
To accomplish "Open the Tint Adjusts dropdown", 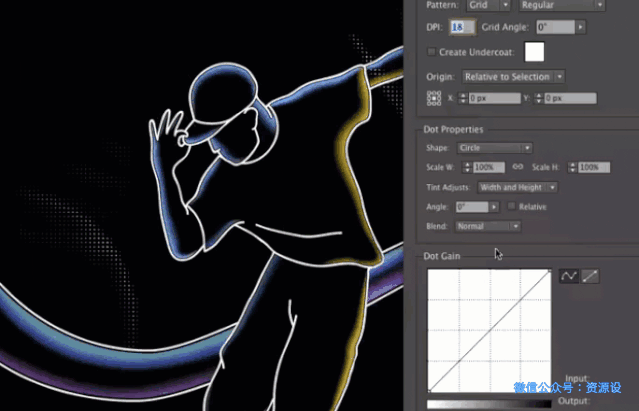I will point(517,187).
